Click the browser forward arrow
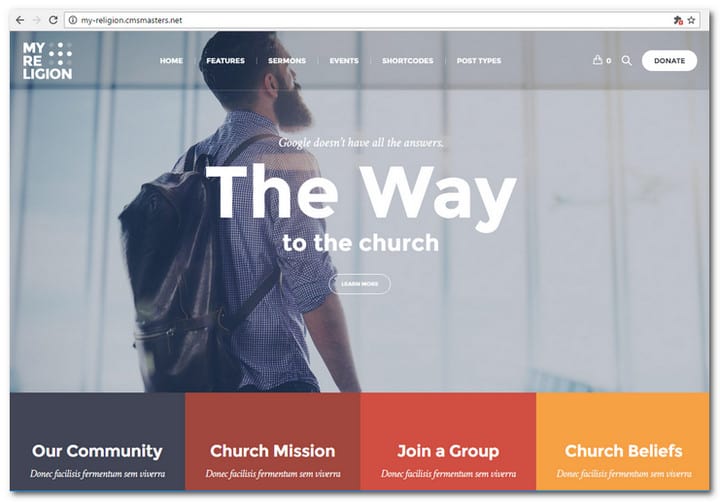The height and width of the screenshot is (502, 720). click(x=36, y=20)
